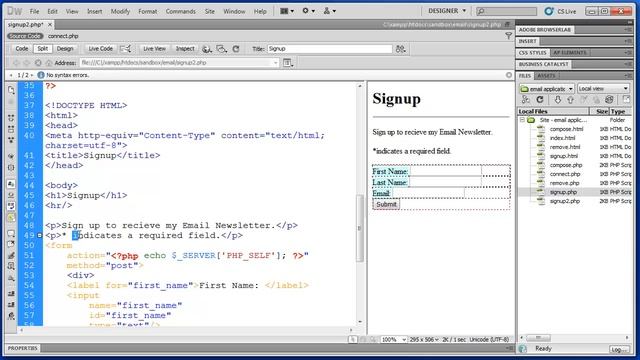Viewport: 640px width, 360px height.
Task: Select index.html in the Files panel
Action: click(x=562, y=138)
